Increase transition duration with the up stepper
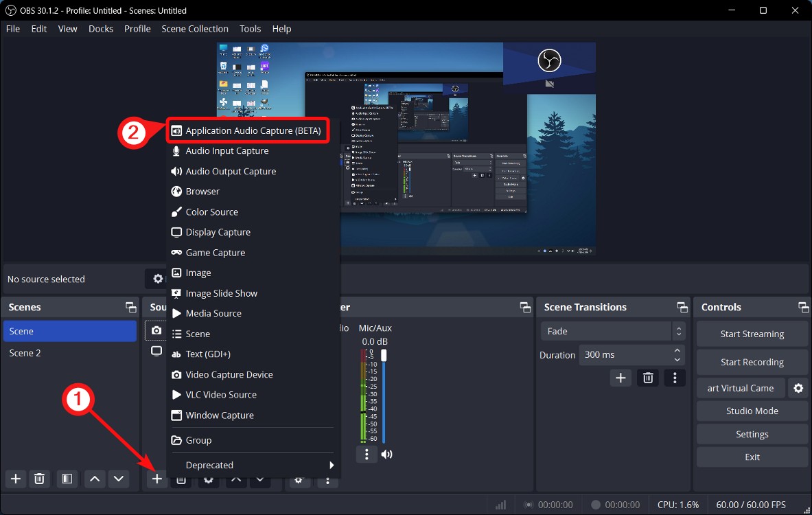The width and height of the screenshot is (812, 515). pyautogui.click(x=678, y=351)
